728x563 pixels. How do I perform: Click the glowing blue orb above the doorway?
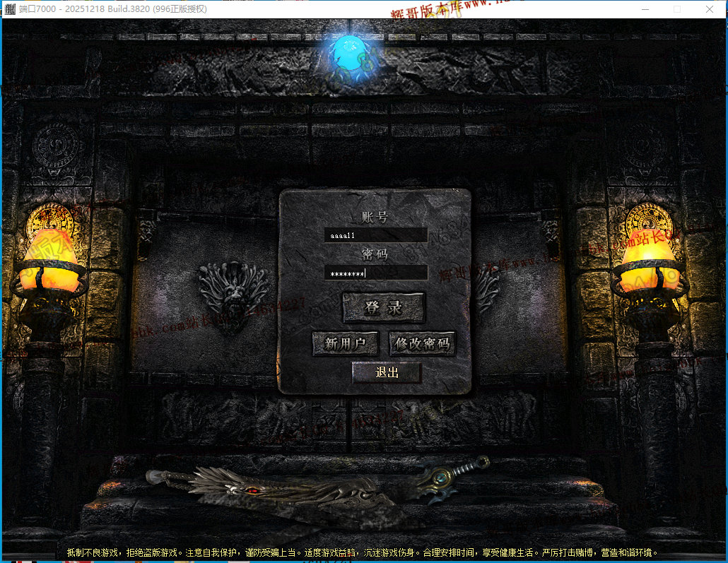click(350, 54)
